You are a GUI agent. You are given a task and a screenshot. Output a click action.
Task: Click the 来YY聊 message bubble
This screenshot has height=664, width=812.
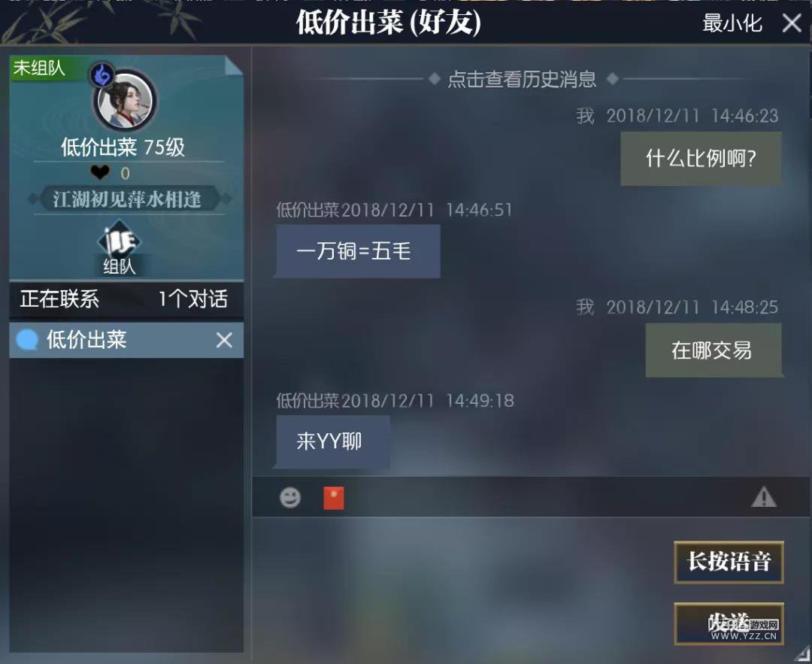coord(333,442)
